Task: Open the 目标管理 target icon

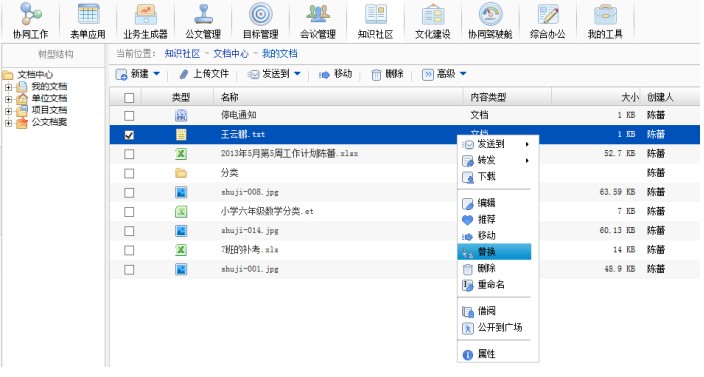Action: point(261,14)
